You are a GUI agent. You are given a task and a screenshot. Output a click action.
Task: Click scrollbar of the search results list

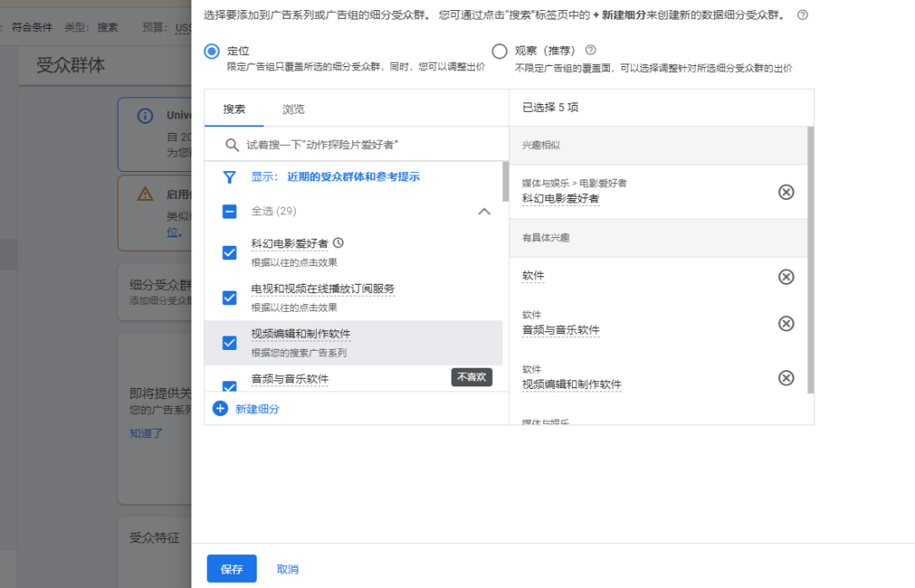tap(505, 182)
